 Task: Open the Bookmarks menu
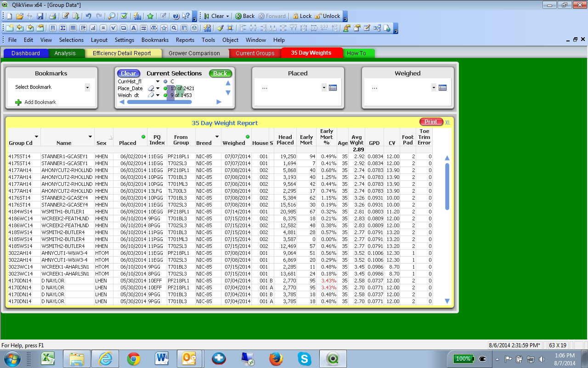pos(155,40)
